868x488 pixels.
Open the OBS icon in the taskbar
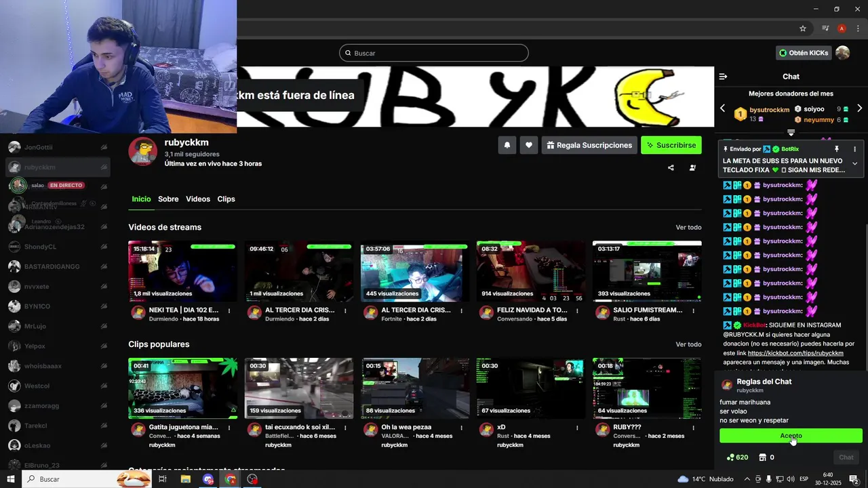pyautogui.click(x=252, y=479)
